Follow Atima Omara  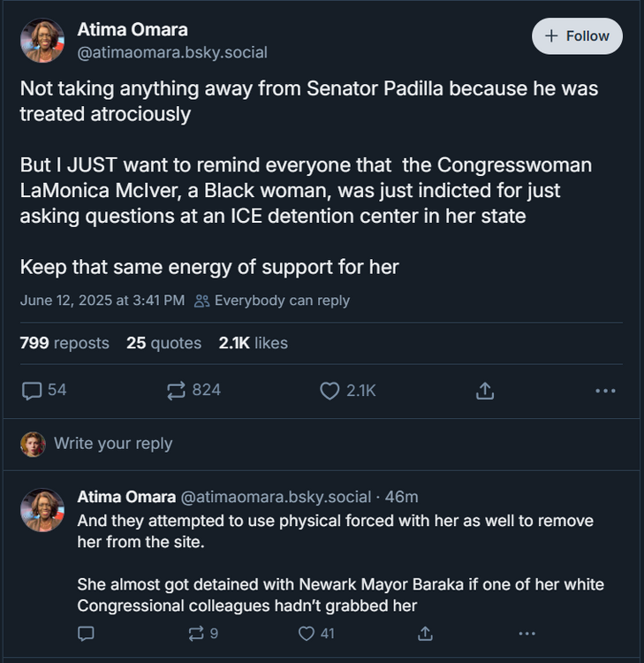coord(577,36)
